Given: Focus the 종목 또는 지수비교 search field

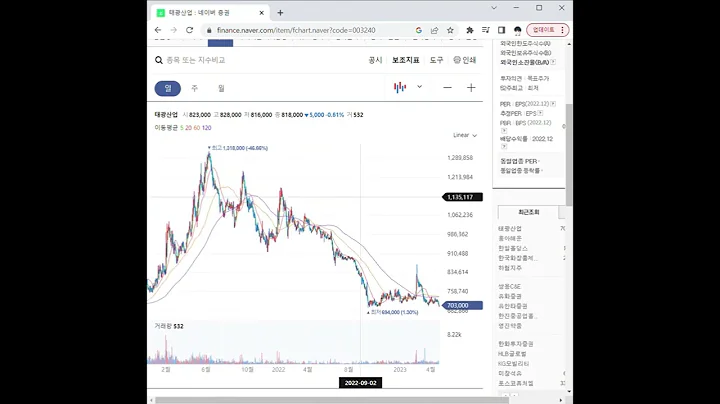Looking at the screenshot, I should [x=196, y=60].
